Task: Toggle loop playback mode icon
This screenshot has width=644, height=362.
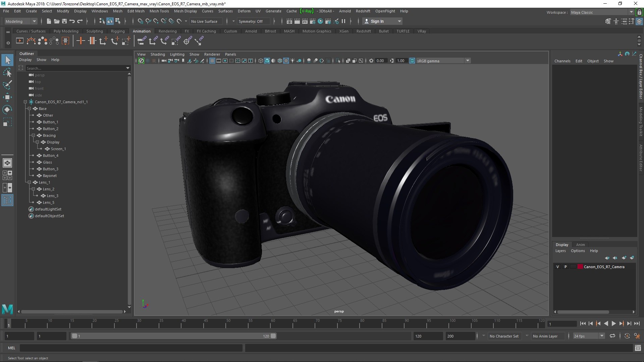Action: click(x=612, y=336)
